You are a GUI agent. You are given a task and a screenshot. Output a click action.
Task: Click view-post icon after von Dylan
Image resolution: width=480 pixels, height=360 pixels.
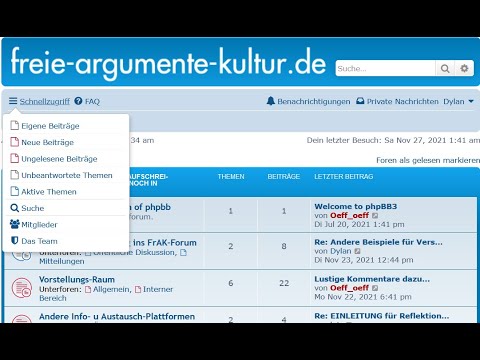[357, 251]
